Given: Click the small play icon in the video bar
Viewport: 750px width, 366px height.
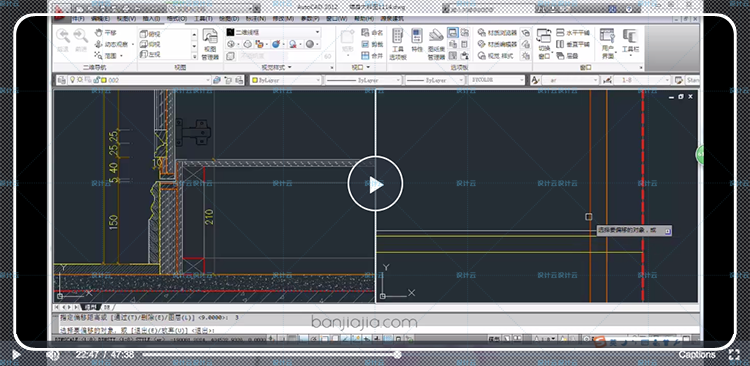Looking at the screenshot, I should tap(15, 355).
